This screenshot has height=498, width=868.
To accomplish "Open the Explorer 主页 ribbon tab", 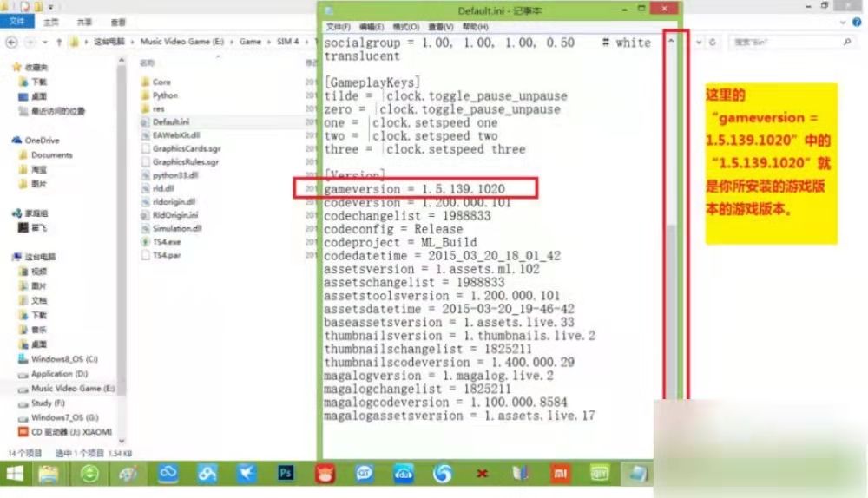I will (51, 23).
